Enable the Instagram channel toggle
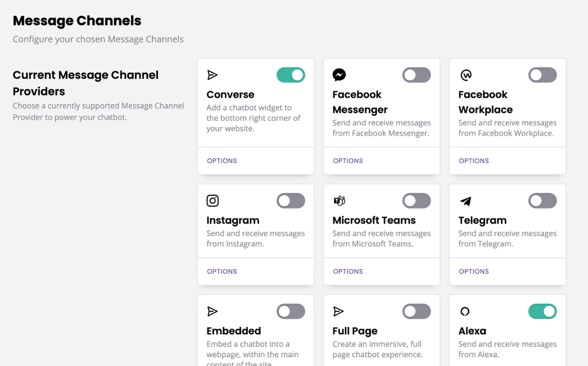 coord(290,200)
